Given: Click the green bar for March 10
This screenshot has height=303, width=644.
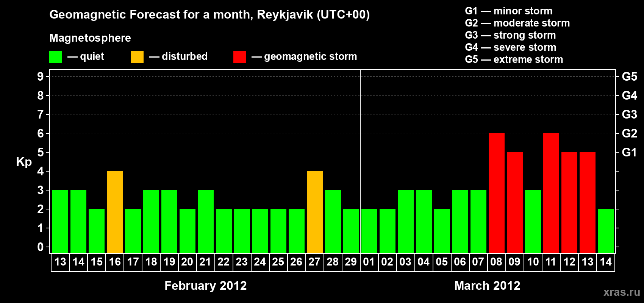Looking at the screenshot, I should 533,221.
